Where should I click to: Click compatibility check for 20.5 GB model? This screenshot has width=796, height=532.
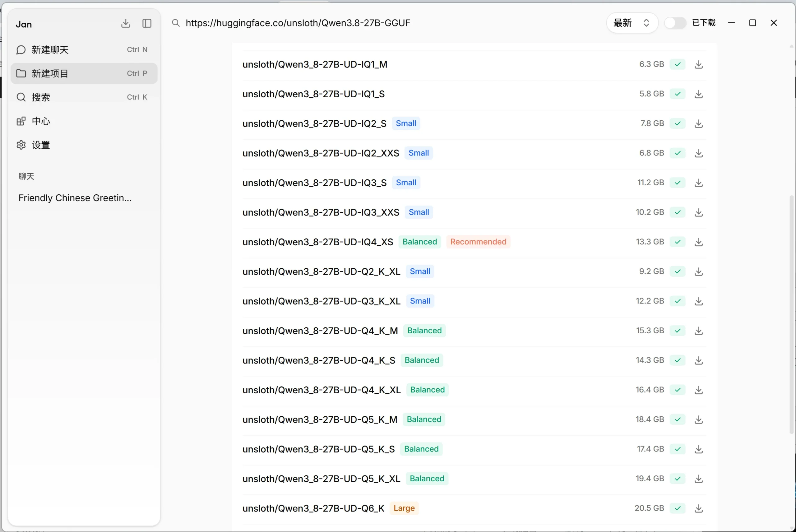pos(677,508)
